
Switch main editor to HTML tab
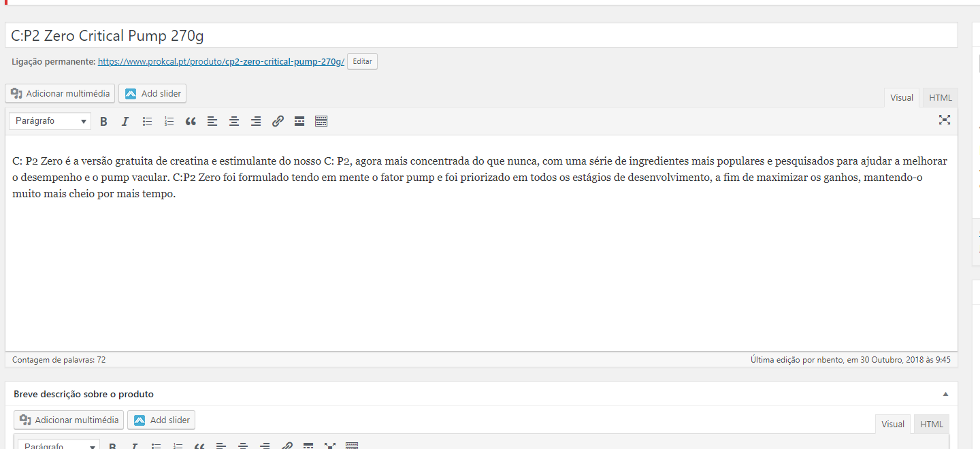(941, 97)
